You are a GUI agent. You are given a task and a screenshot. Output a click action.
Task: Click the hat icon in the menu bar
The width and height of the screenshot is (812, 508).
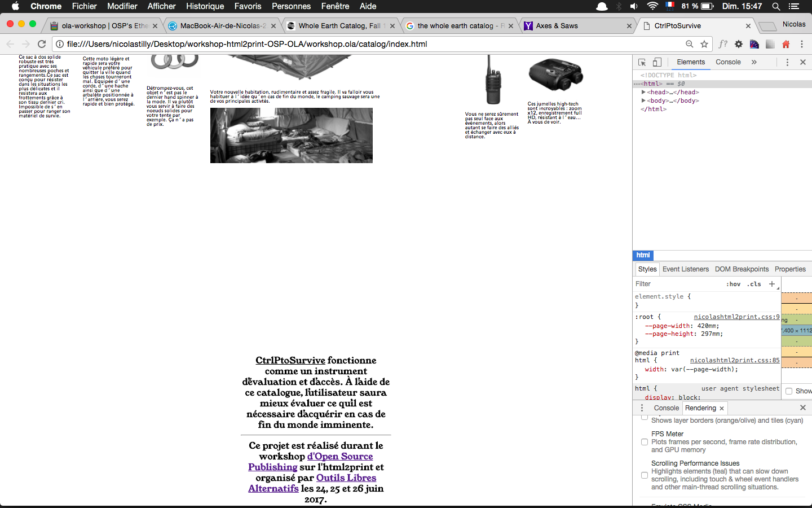pos(602,6)
